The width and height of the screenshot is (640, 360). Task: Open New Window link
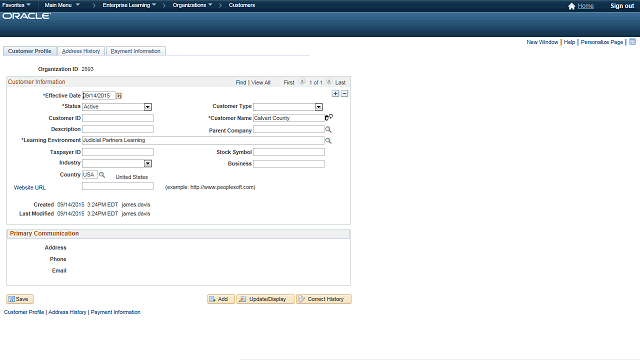pyautogui.click(x=542, y=42)
